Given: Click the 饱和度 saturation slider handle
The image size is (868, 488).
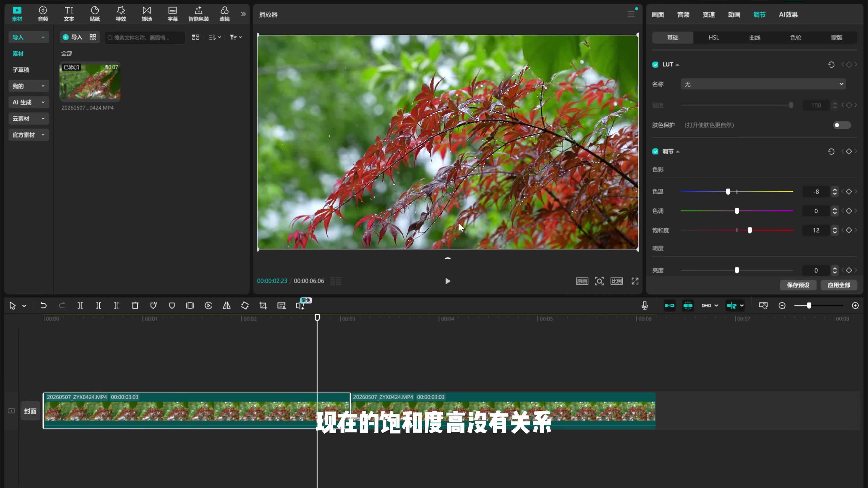Looking at the screenshot, I should coord(750,230).
